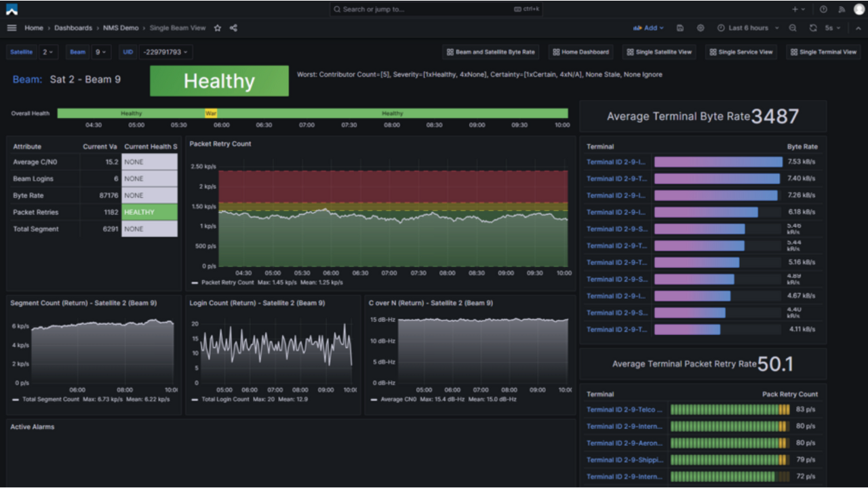Click clock icon of the time picker
This screenshot has height=488, width=868.
coord(721,28)
